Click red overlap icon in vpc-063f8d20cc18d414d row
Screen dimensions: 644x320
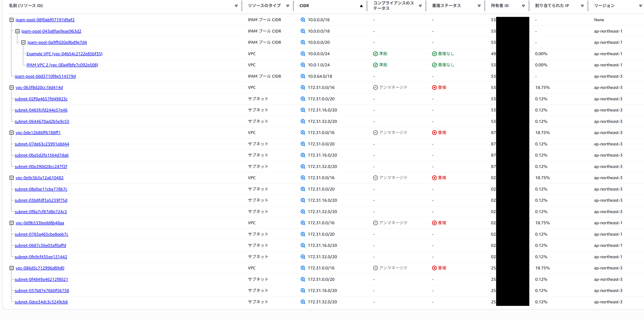[x=434, y=88]
